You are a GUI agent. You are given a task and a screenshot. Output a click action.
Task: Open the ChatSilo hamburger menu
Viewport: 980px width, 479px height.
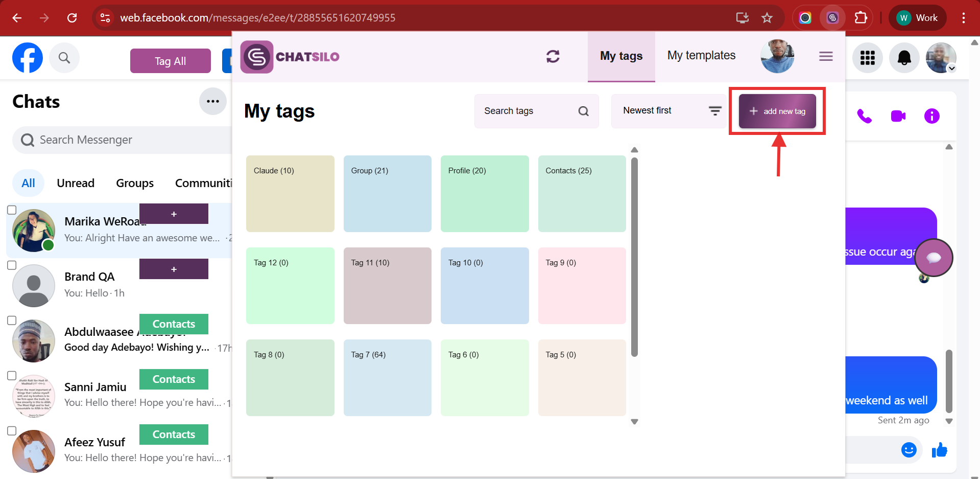click(826, 56)
